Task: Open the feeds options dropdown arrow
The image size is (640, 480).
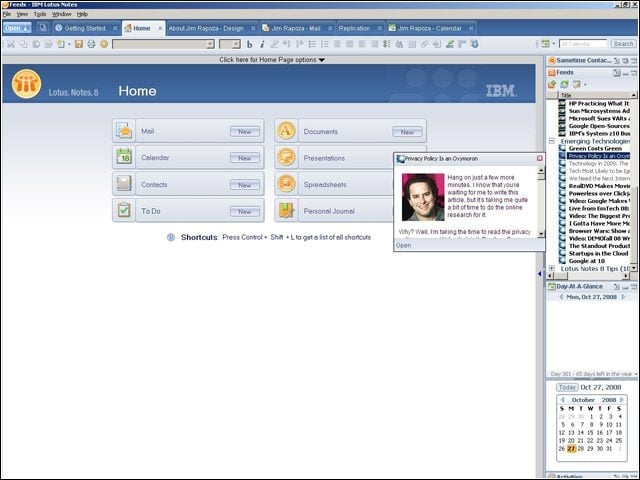Action: [585, 85]
